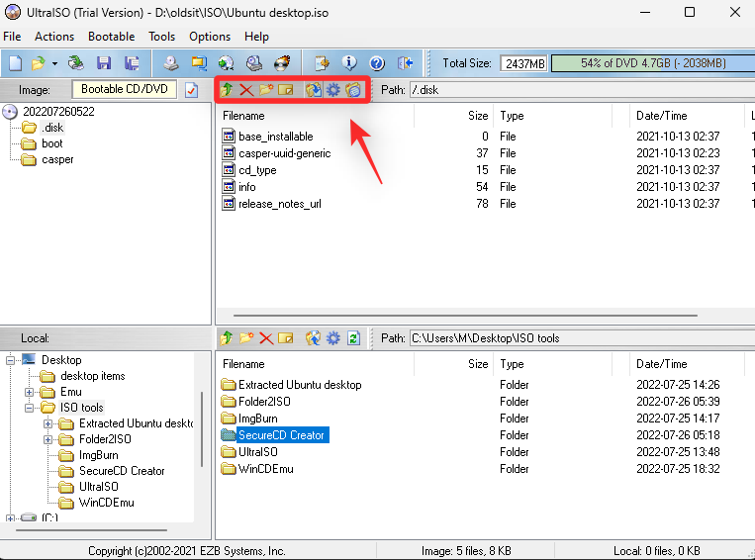
Task: Click the disc-with-green-arrow icon in main toolbar
Action: coord(226,63)
